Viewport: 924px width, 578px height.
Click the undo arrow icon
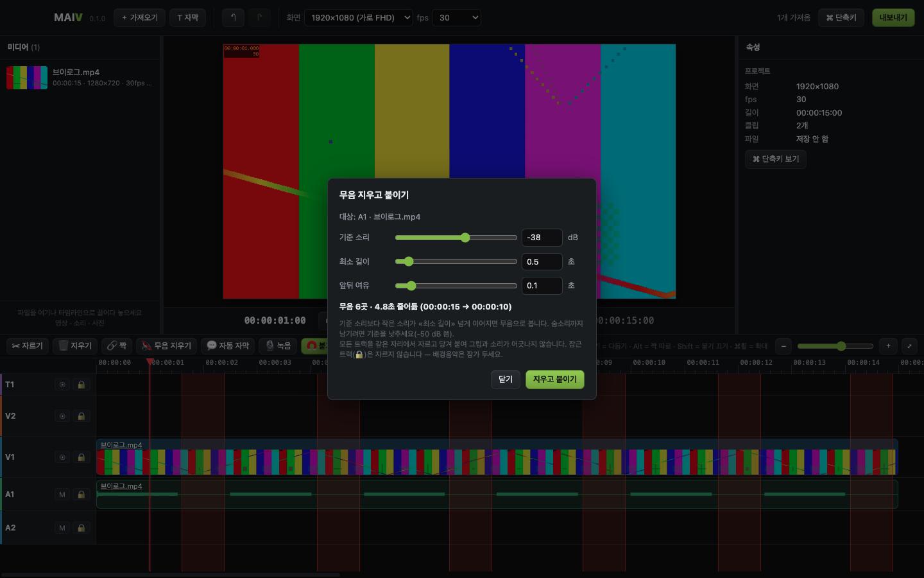point(233,18)
